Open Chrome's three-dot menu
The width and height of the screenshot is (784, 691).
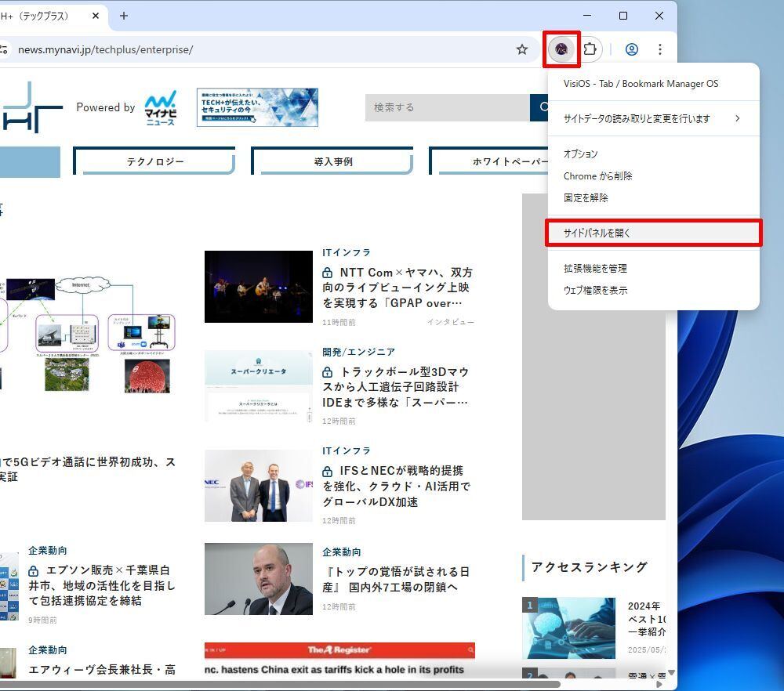point(660,49)
